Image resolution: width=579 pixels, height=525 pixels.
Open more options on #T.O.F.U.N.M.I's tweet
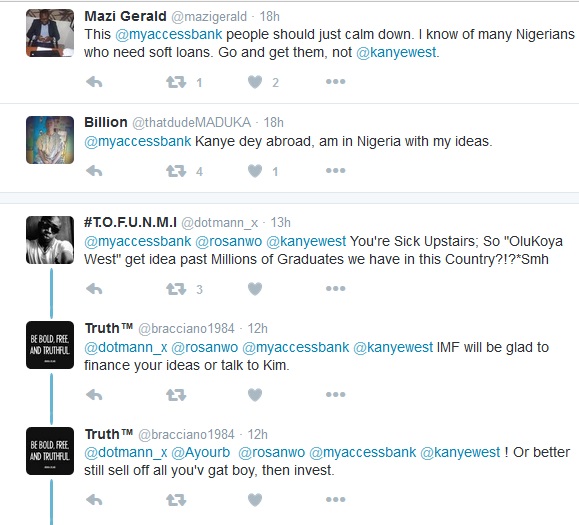335,288
